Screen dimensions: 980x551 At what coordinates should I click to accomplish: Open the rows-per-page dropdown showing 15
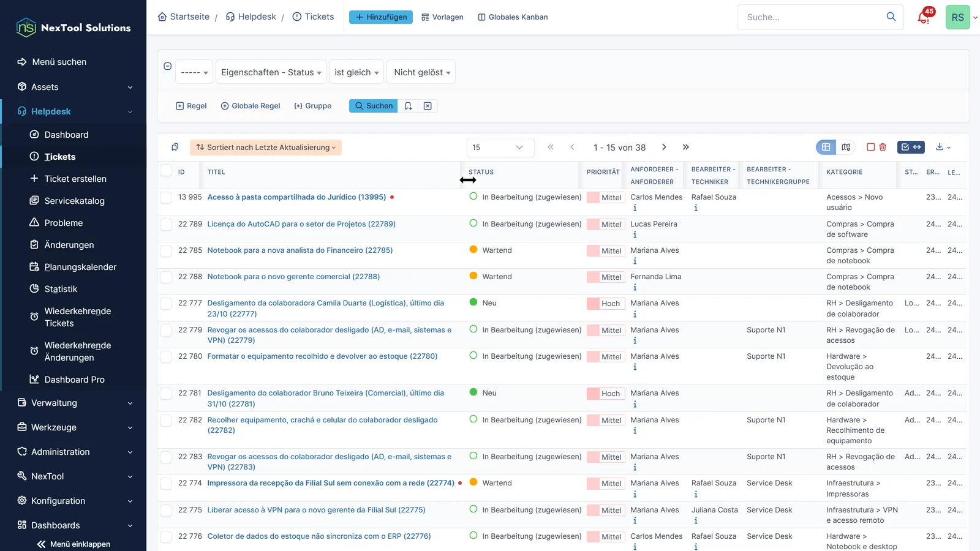500,148
